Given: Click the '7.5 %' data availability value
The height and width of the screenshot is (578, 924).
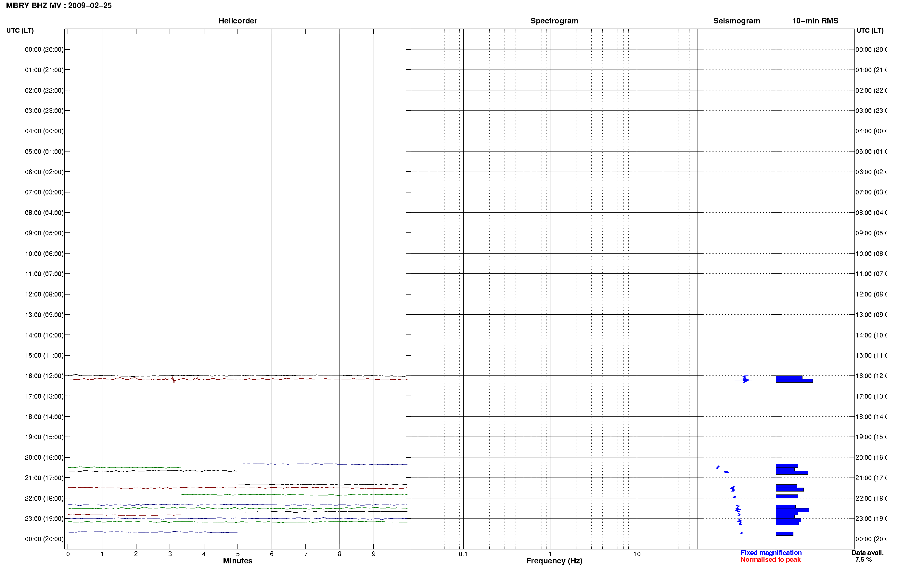Looking at the screenshot, I should (863, 559).
